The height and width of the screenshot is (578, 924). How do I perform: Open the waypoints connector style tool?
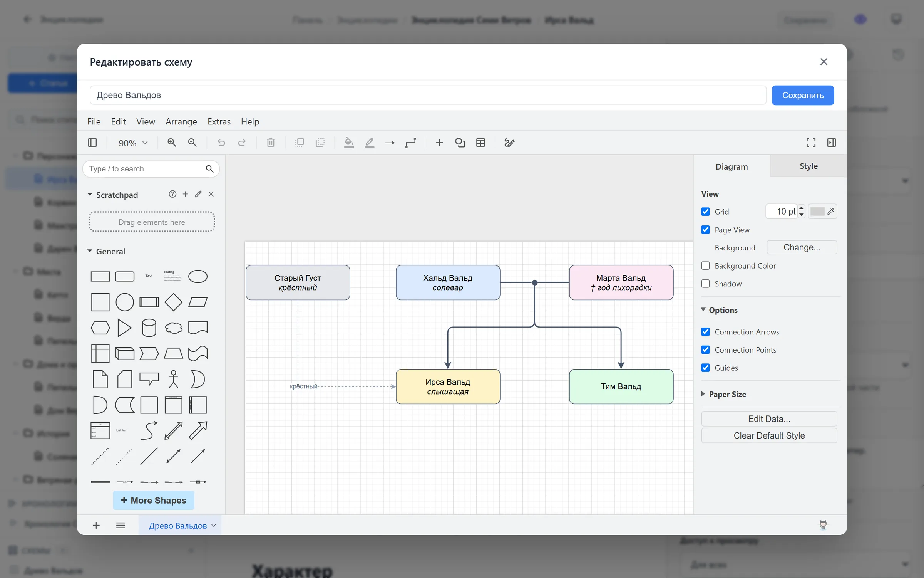click(x=411, y=143)
